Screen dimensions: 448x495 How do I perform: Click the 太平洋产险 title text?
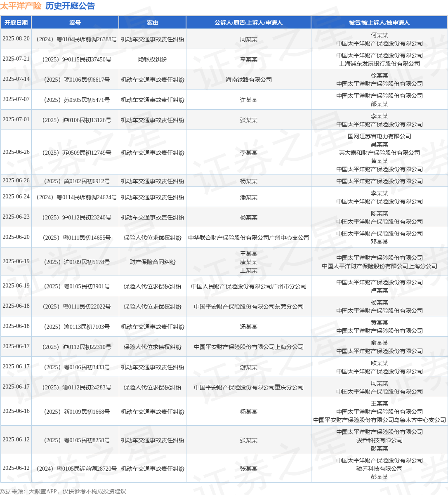pyautogui.click(x=21, y=6)
